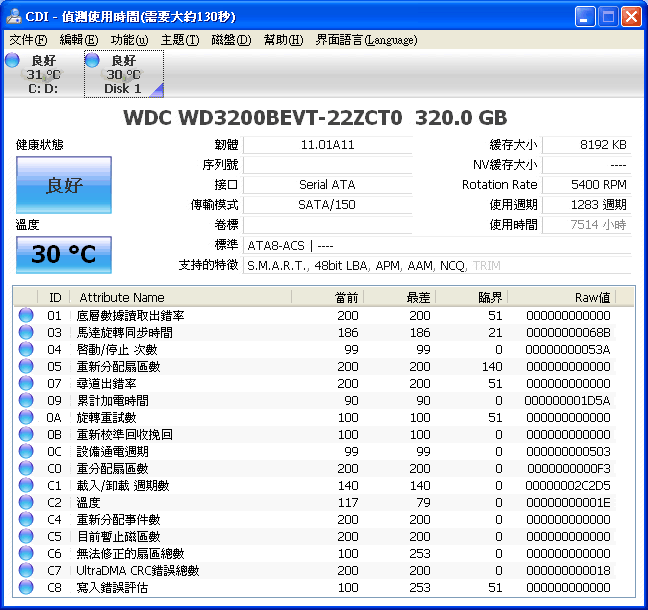The height and width of the screenshot is (610, 648).
Task: Open the 磁盤(D) menu
Action: 231,40
